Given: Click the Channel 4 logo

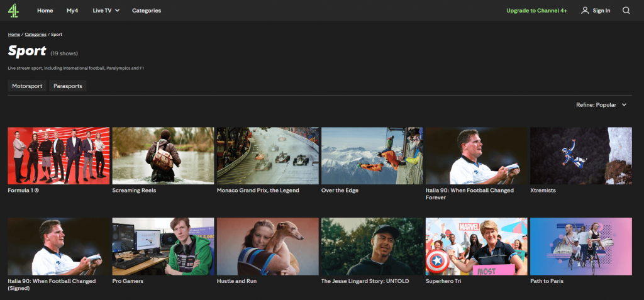Looking at the screenshot, I should pyautogui.click(x=13, y=10).
